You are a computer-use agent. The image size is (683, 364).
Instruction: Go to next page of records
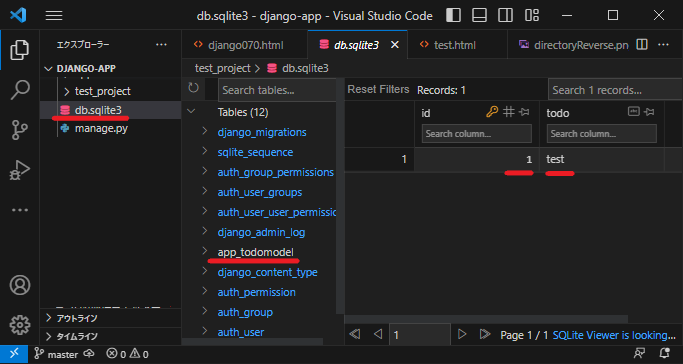(x=462, y=334)
